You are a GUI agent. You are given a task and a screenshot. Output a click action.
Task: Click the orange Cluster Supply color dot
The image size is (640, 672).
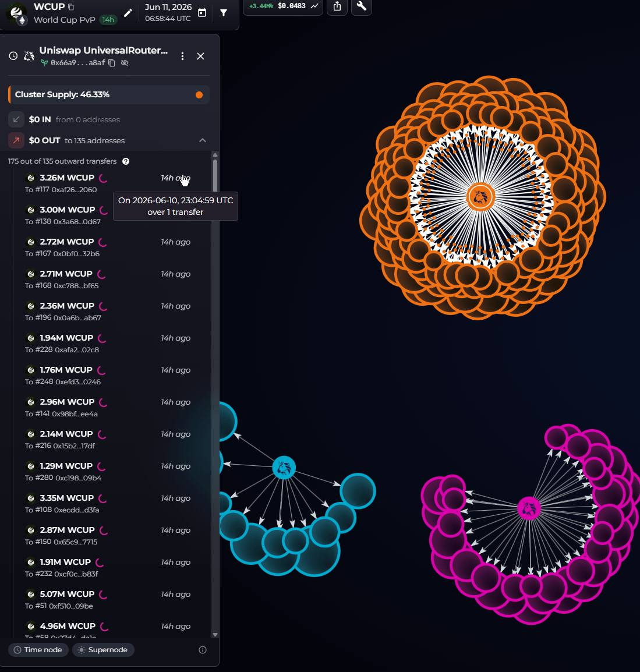click(x=199, y=95)
